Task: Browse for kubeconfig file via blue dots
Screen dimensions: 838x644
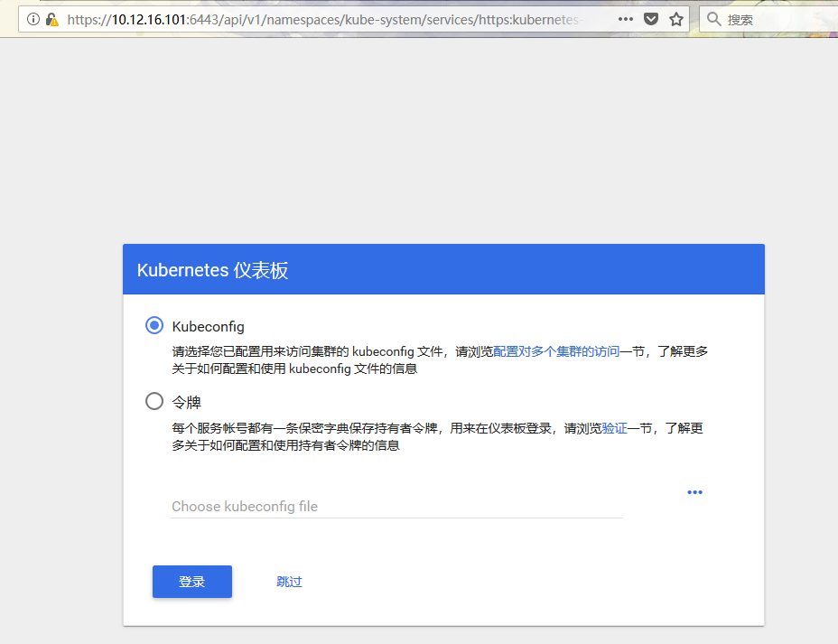Action: (694, 492)
